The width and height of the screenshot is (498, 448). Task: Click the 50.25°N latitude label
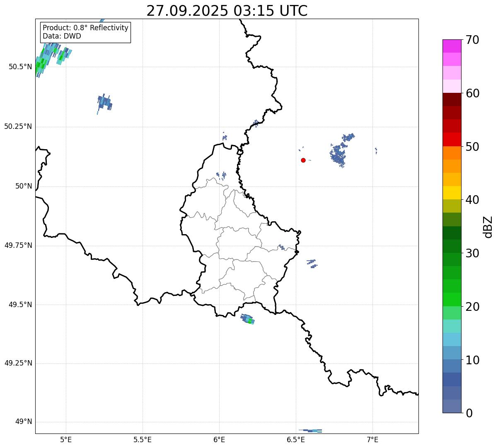pos(18,126)
